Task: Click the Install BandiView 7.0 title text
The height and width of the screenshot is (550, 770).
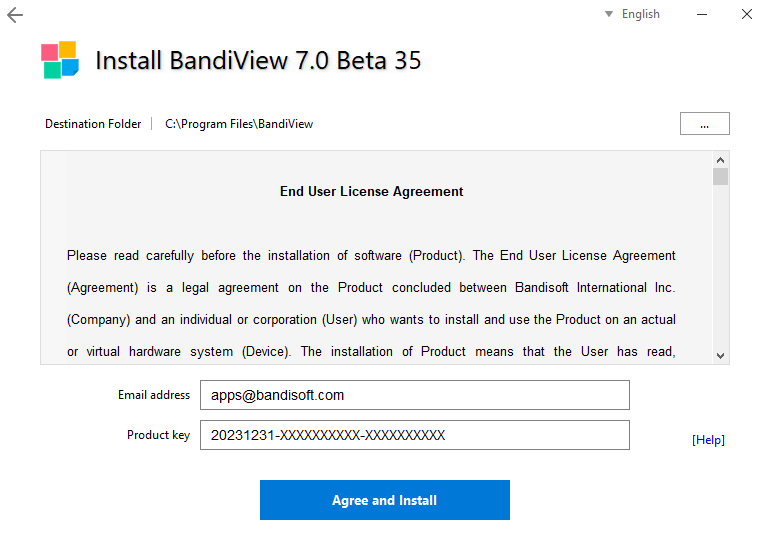Action: coord(258,61)
